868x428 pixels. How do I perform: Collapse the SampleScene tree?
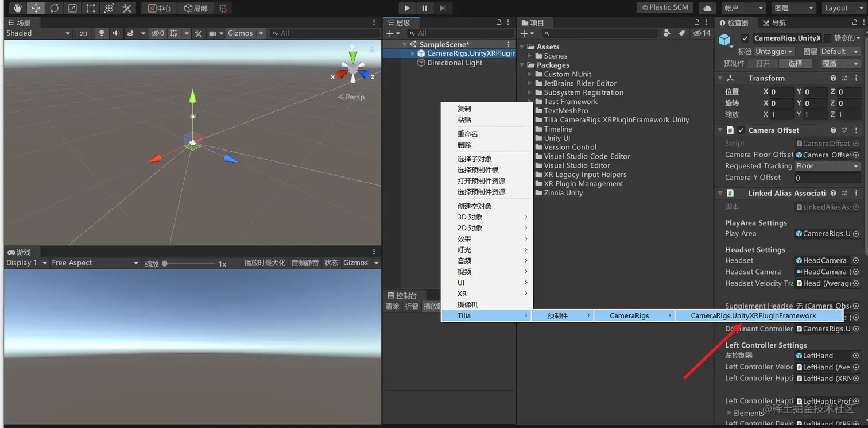tap(405, 44)
